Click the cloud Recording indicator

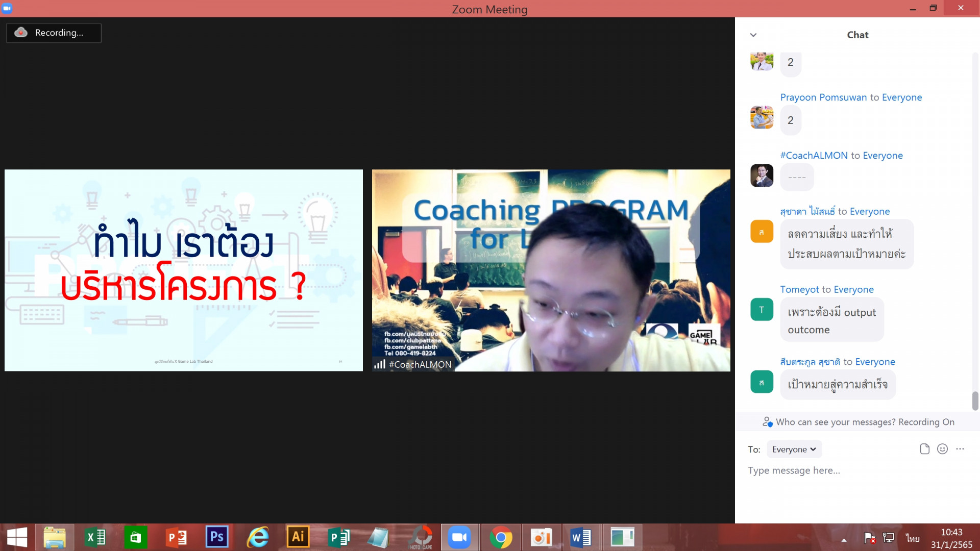(54, 33)
